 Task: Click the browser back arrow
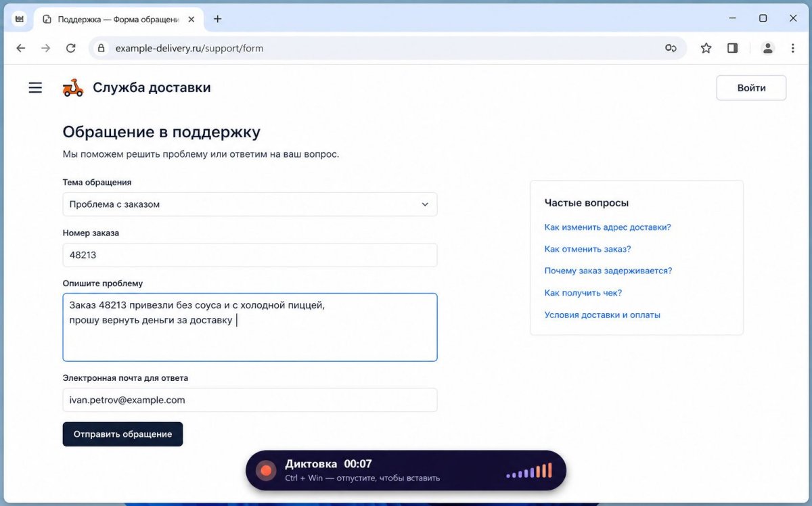(21, 48)
